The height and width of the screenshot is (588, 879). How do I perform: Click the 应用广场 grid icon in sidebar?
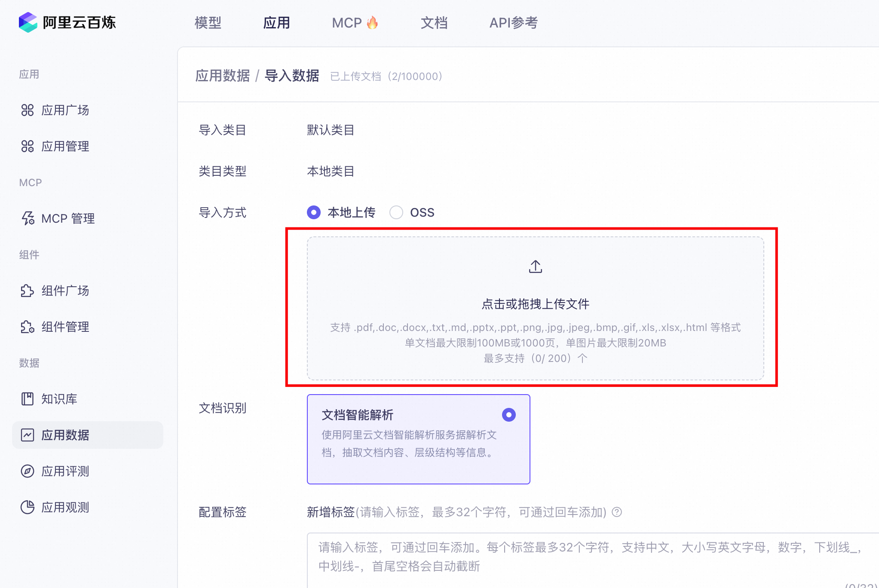[28, 110]
